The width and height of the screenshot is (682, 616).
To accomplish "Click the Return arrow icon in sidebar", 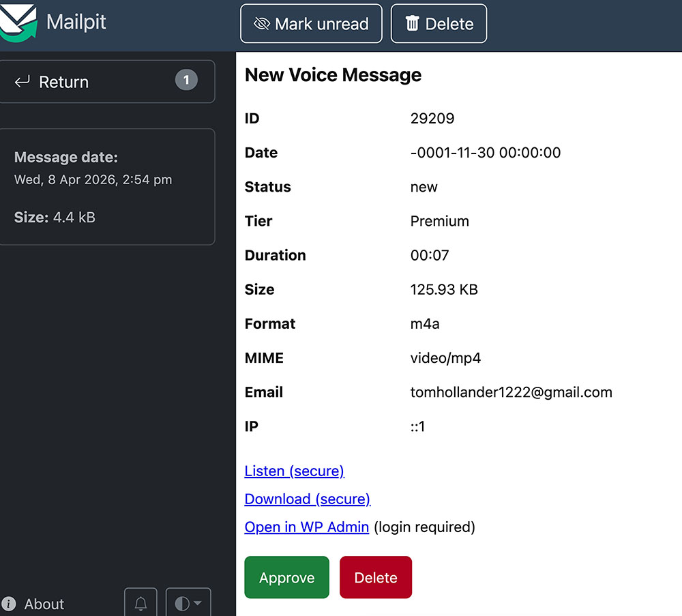I will (23, 82).
